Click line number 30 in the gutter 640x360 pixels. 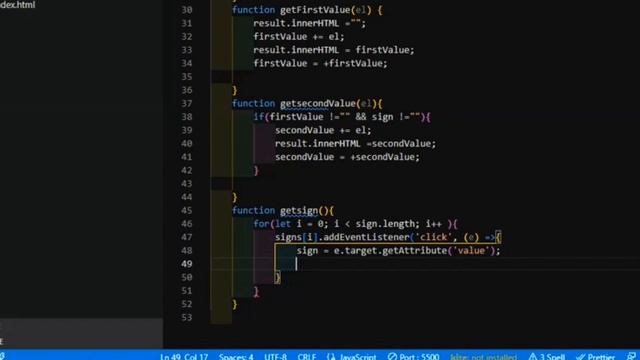187,10
